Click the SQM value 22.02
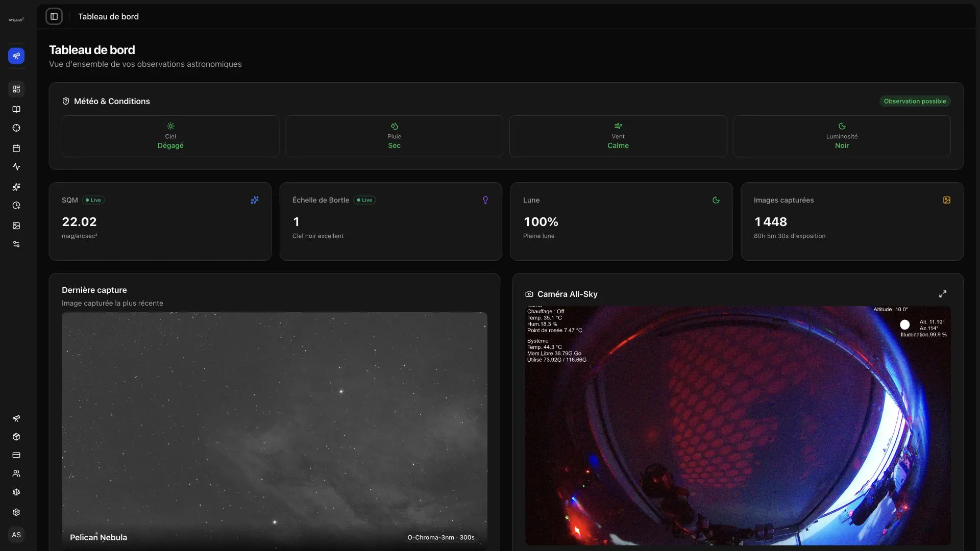Viewport: 980px width, 551px height. (x=79, y=222)
